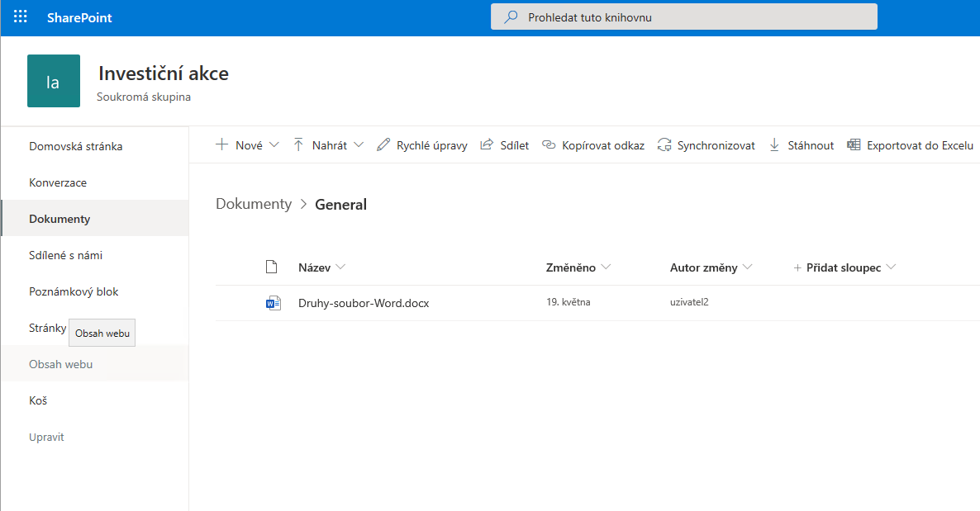Click Sdílet button text

click(514, 145)
